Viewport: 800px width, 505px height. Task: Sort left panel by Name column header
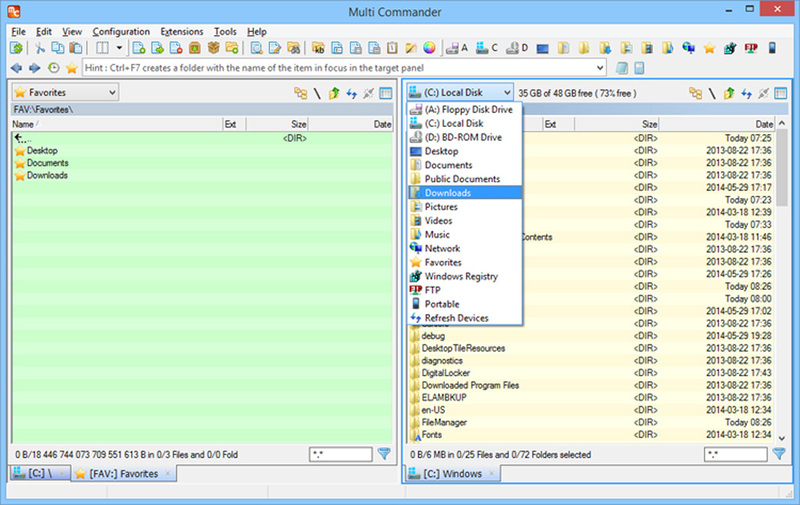[117, 124]
